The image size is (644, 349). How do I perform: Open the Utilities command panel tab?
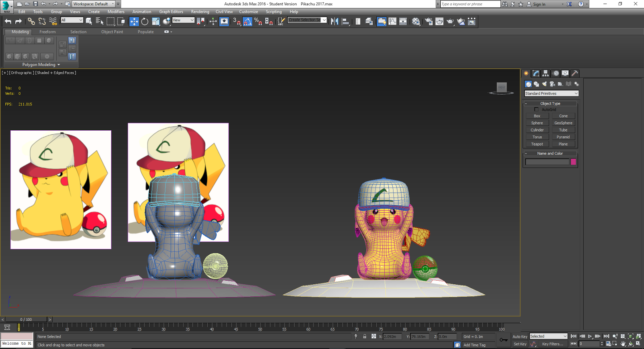(575, 73)
